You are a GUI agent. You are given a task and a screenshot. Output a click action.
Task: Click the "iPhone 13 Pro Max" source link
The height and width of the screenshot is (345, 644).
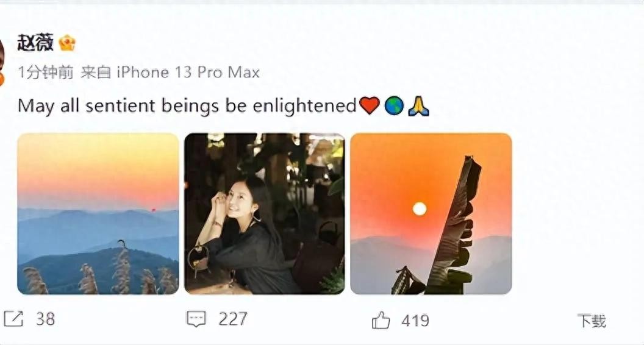188,73
